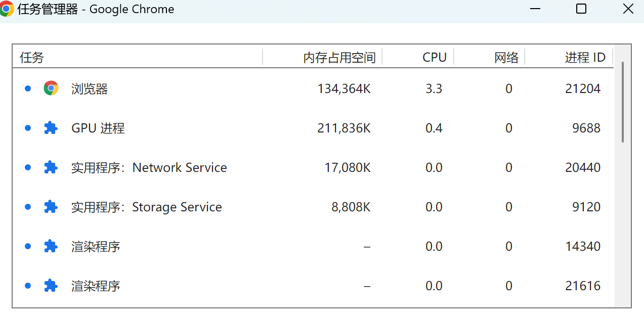The height and width of the screenshot is (318, 644).
Task: Click the 211,836K memory value
Action: (x=344, y=128)
